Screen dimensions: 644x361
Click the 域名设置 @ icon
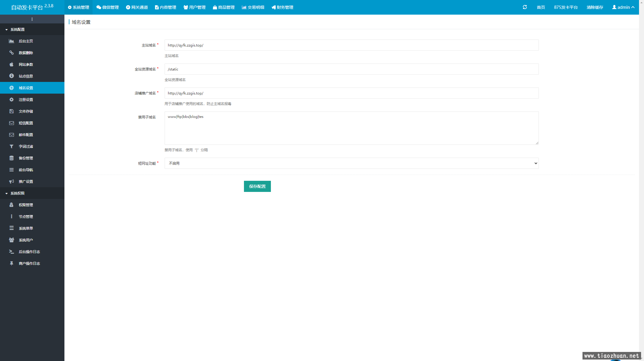tap(11, 88)
